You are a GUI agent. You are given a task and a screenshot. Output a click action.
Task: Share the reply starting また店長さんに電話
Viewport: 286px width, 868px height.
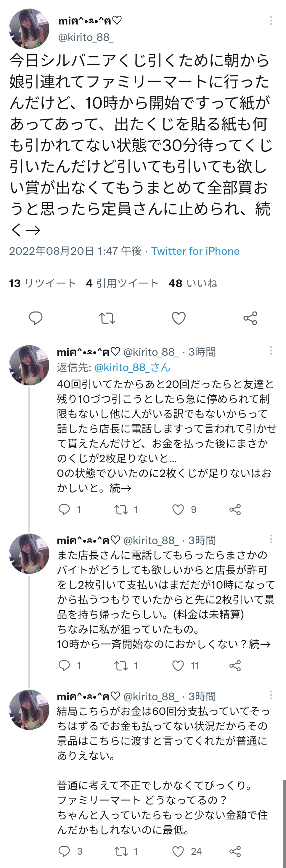pos(235,665)
